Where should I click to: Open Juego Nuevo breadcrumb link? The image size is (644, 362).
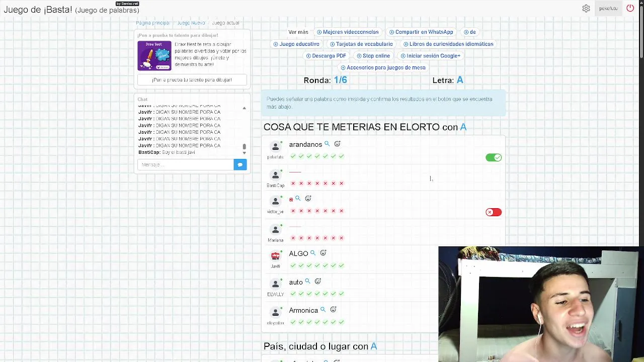tap(191, 23)
